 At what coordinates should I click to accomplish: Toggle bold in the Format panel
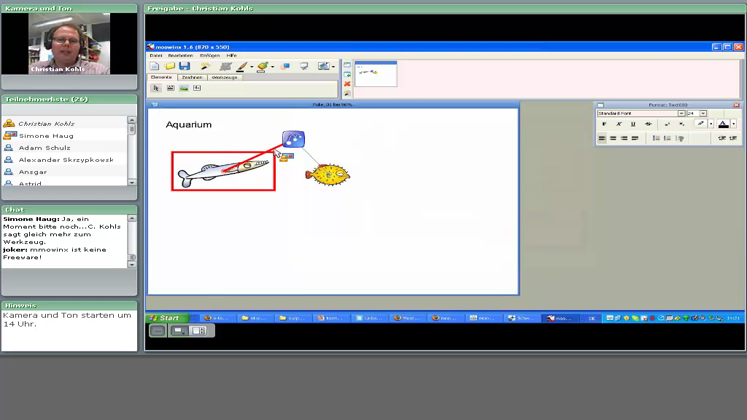click(604, 124)
